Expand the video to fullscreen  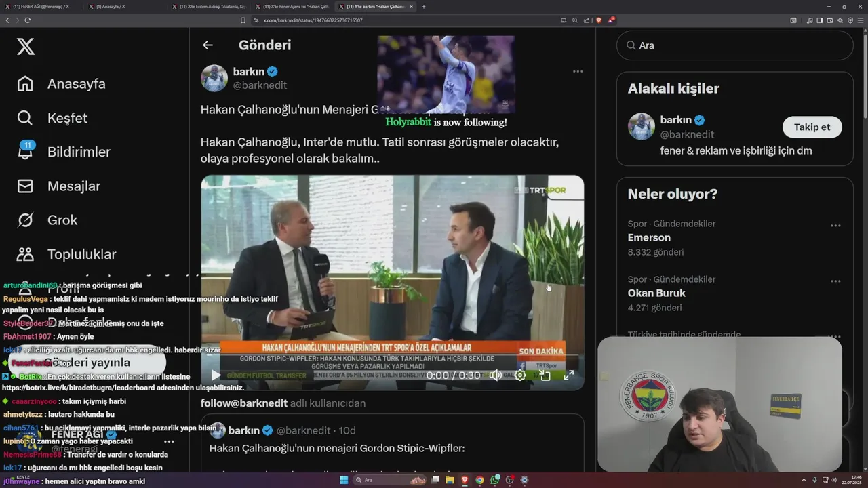[x=569, y=375]
